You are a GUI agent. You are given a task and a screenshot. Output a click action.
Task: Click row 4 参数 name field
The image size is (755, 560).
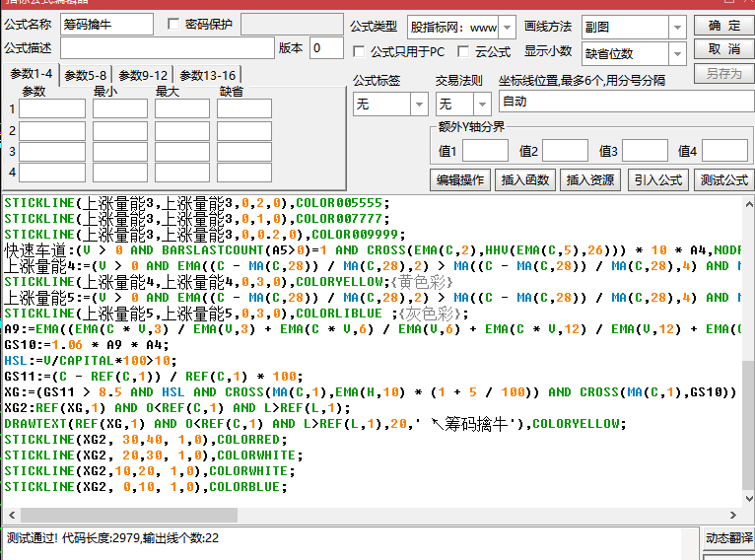(52, 173)
